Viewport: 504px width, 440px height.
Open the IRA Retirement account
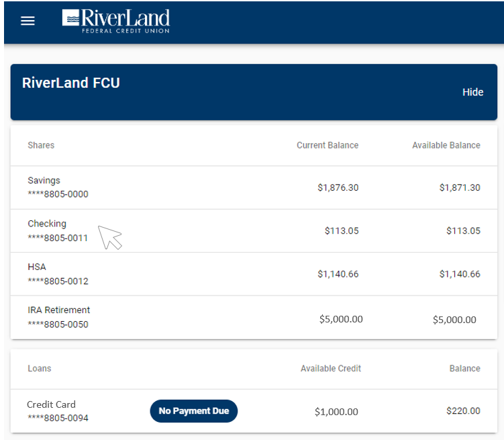[x=254, y=317]
